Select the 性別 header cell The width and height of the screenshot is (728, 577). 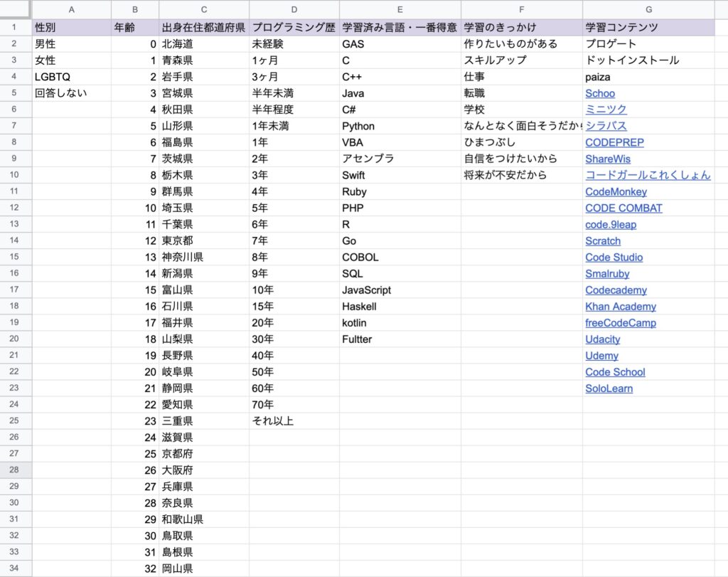tap(72, 28)
